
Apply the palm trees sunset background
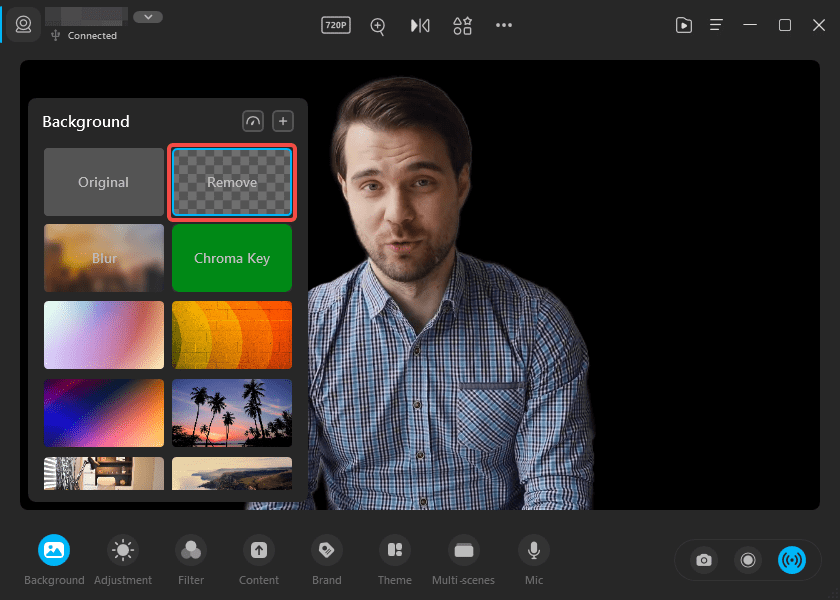tap(231, 412)
